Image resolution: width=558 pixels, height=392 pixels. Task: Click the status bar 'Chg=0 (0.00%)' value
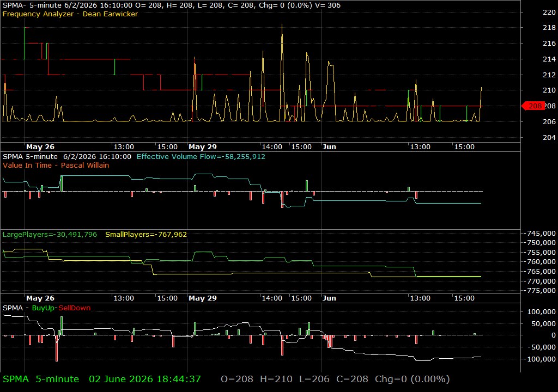coord(412,379)
